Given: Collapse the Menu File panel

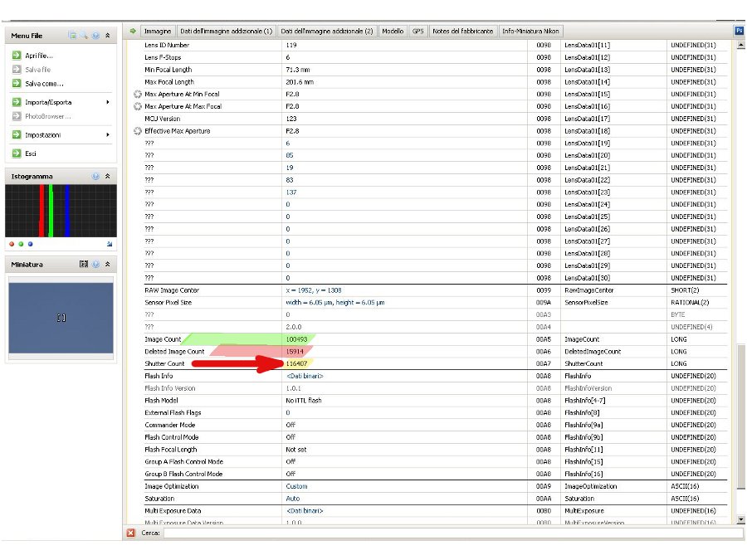Looking at the screenshot, I should [x=107, y=37].
